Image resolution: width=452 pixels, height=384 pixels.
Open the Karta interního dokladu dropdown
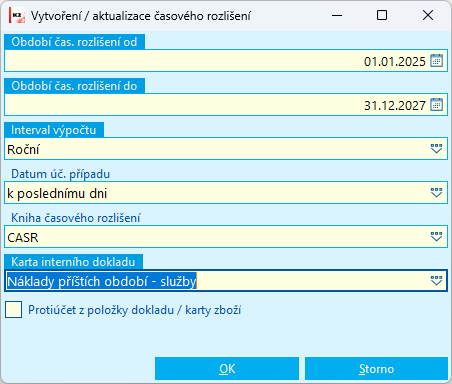pyautogui.click(x=436, y=281)
